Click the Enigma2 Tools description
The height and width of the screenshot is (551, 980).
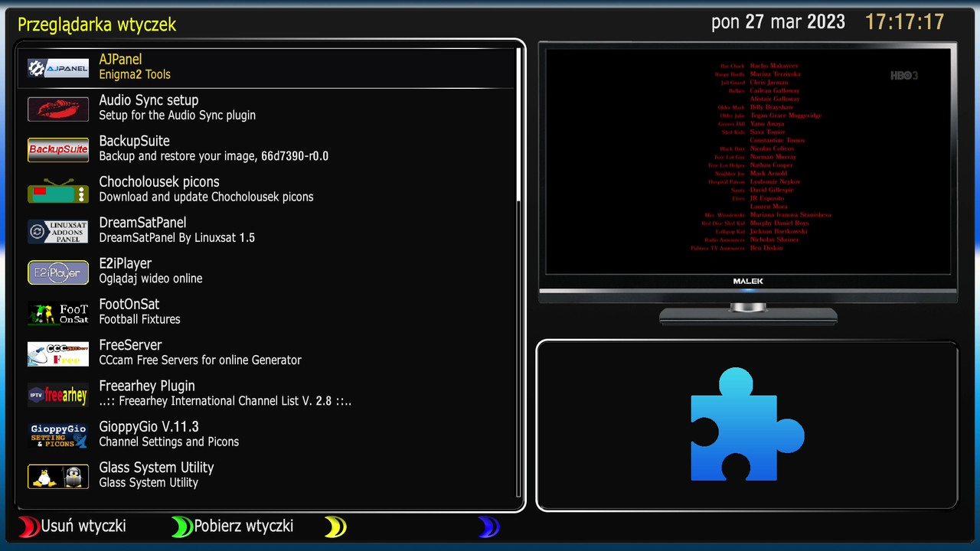click(135, 74)
